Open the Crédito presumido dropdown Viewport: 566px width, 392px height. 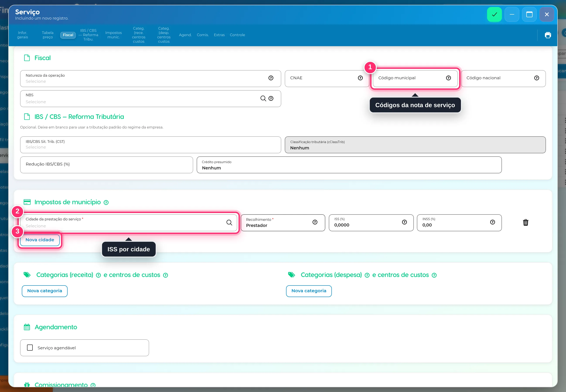pos(349,165)
